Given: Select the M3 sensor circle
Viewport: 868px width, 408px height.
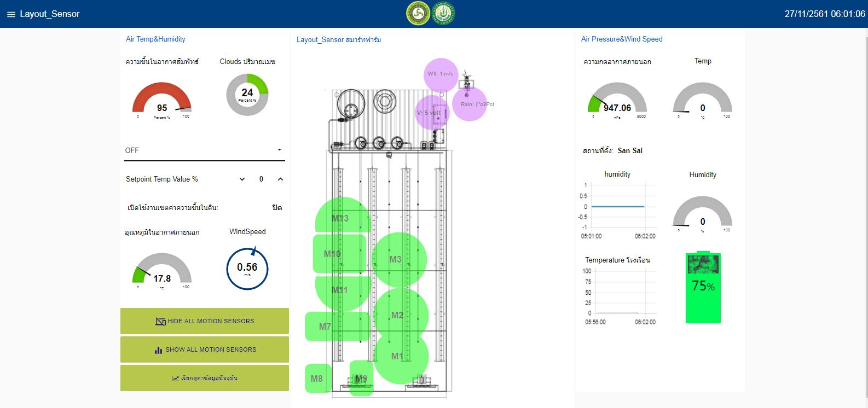Looking at the screenshot, I should click(x=399, y=259).
